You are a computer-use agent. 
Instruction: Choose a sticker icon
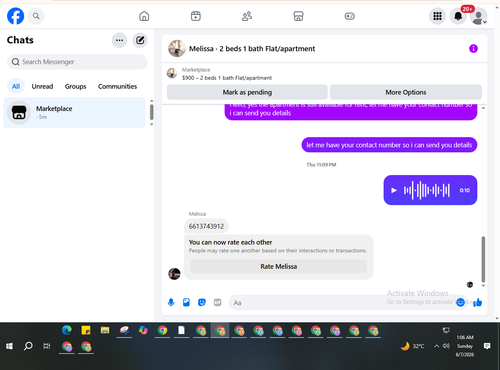202,302
